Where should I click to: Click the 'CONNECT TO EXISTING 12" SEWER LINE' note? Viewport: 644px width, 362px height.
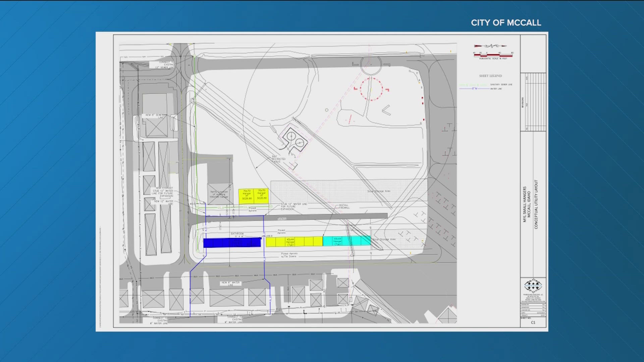pos(165,65)
